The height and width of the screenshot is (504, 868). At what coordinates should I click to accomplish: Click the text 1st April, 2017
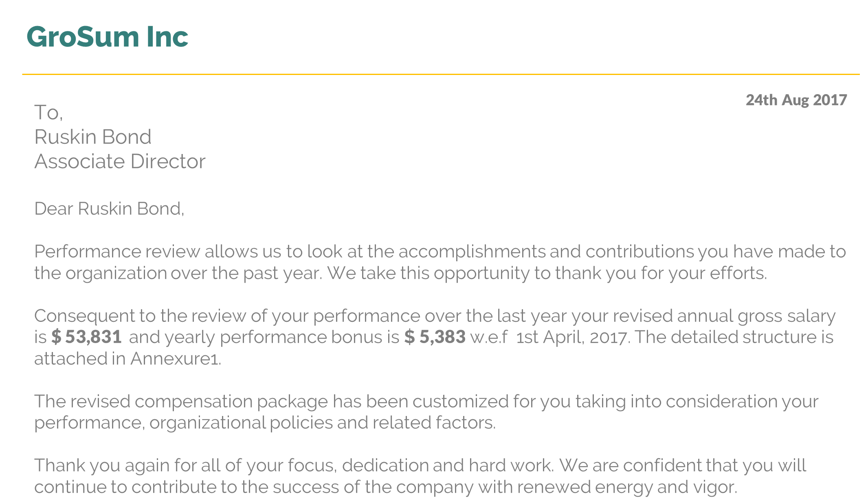coord(572,337)
